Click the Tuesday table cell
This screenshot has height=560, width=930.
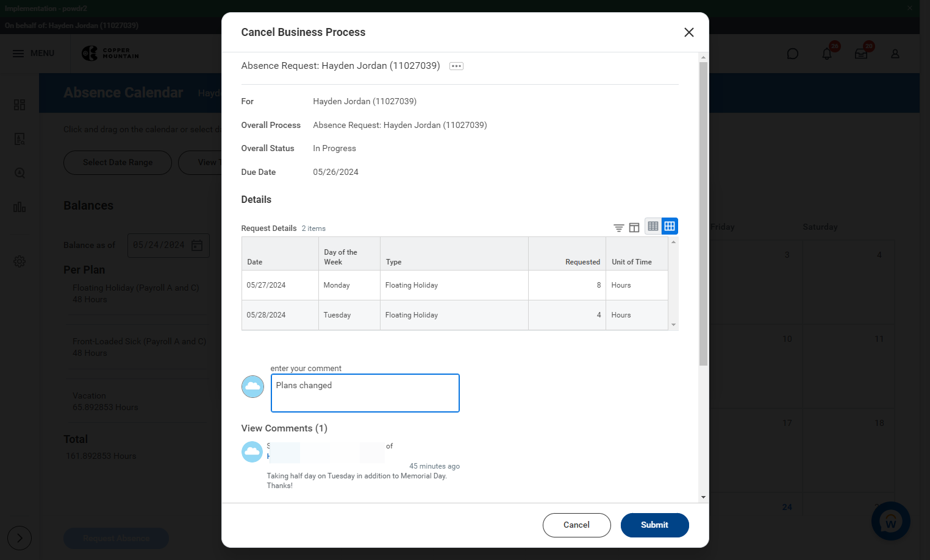pos(349,315)
